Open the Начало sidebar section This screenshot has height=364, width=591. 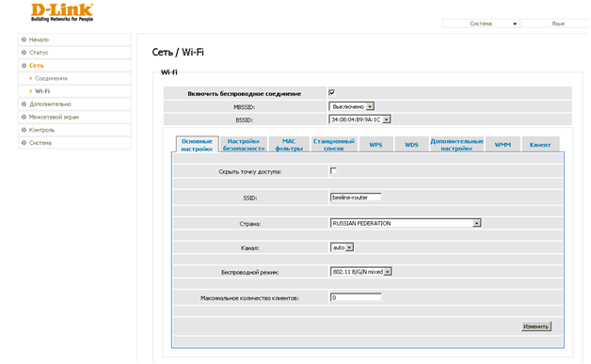tap(74, 40)
